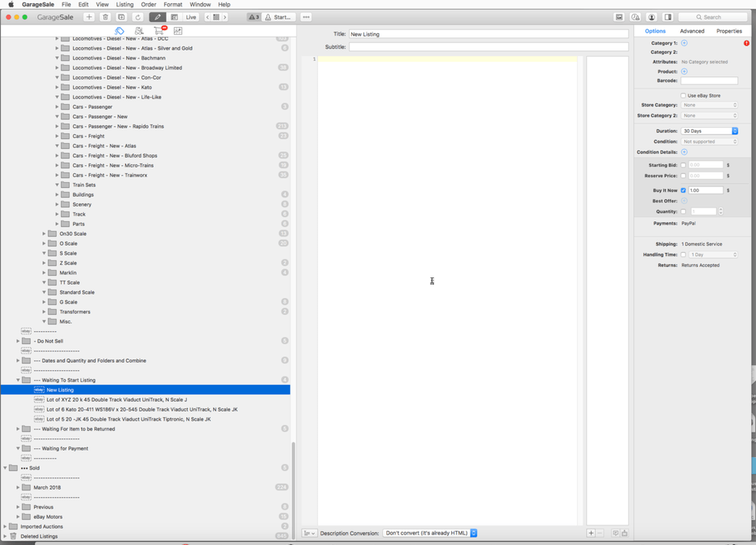Open the Handling Time 1 Day dropdown
Viewport: 756px width, 545px height.
[714, 254]
